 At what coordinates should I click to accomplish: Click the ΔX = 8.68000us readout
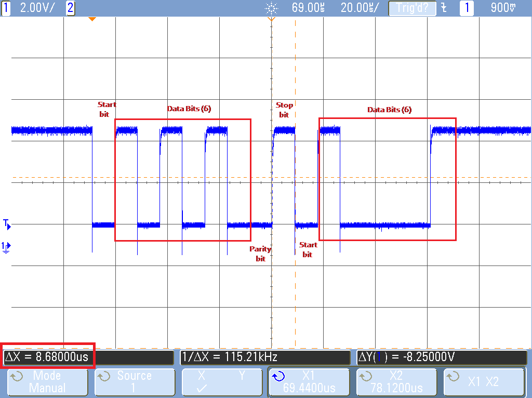[47, 356]
